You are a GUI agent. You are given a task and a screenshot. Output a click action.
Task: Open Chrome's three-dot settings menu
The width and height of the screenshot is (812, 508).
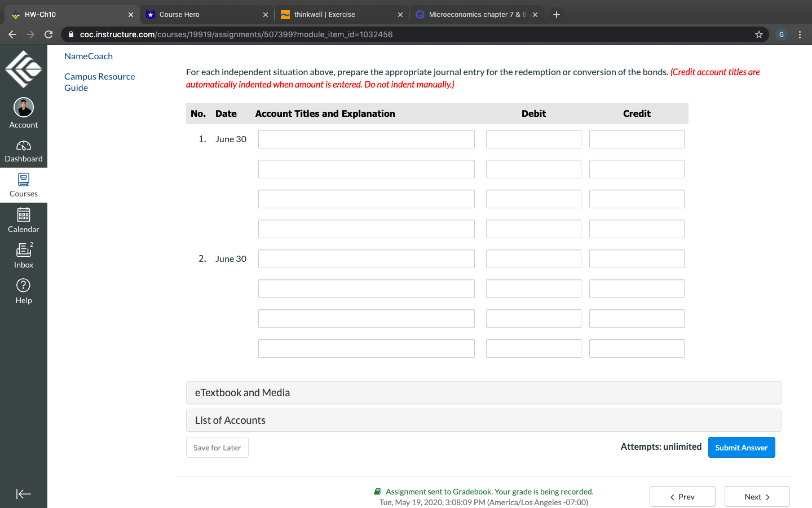click(x=800, y=34)
